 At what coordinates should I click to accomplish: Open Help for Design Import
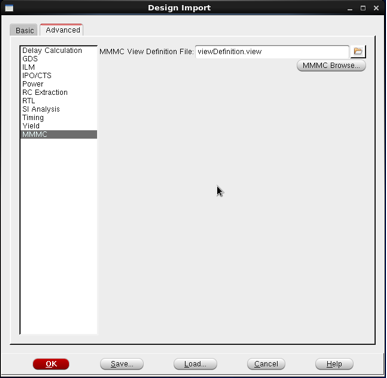click(334, 364)
